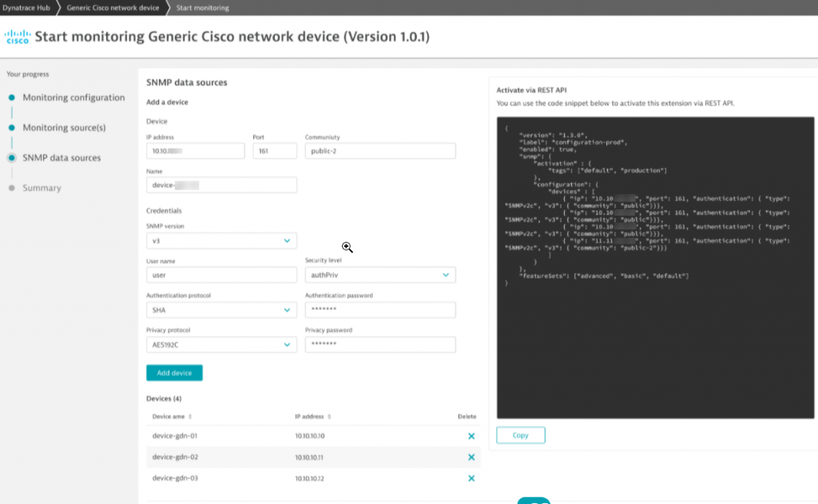Click the Cisco logo icon
Screen dimensions: 818x504
(16, 36)
